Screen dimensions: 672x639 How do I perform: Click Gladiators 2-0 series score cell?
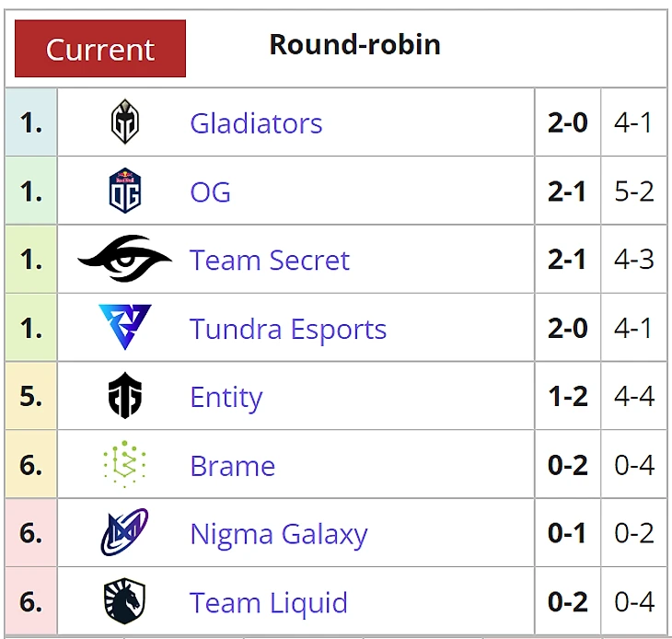pos(567,123)
